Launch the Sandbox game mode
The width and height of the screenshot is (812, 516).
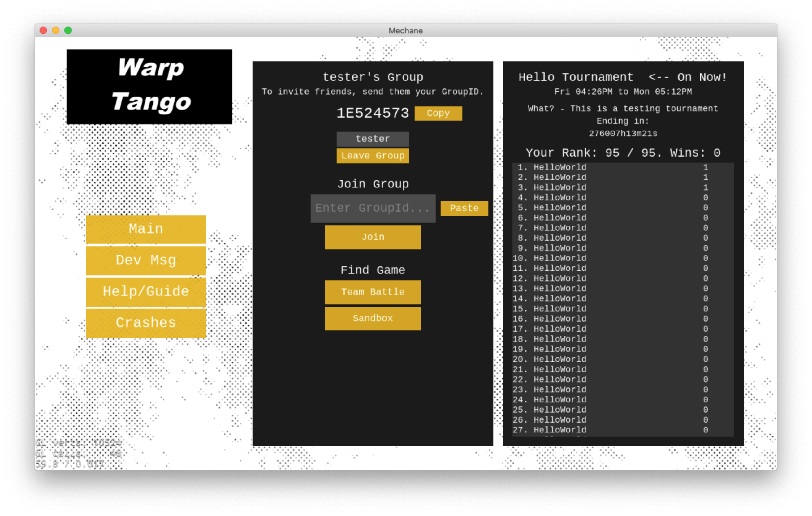pos(373,318)
